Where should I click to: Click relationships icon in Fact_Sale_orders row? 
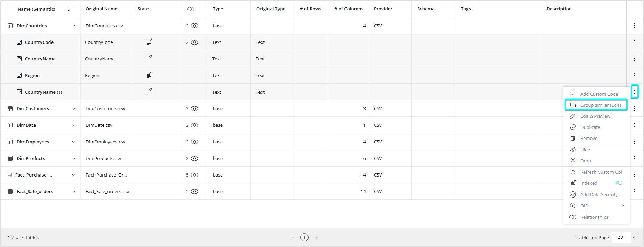pyautogui.click(x=195, y=192)
